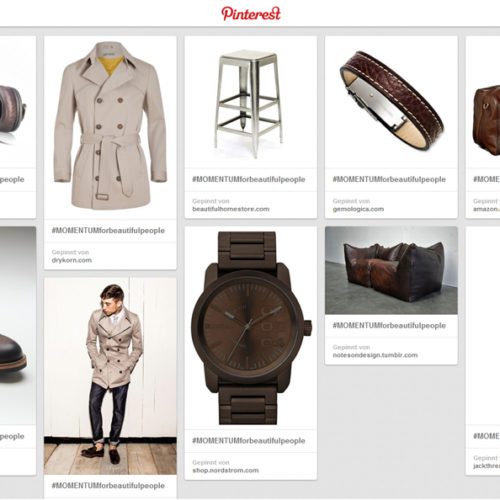Click the hashtag caption under the bar stool
The image size is (500, 500).
[249, 179]
